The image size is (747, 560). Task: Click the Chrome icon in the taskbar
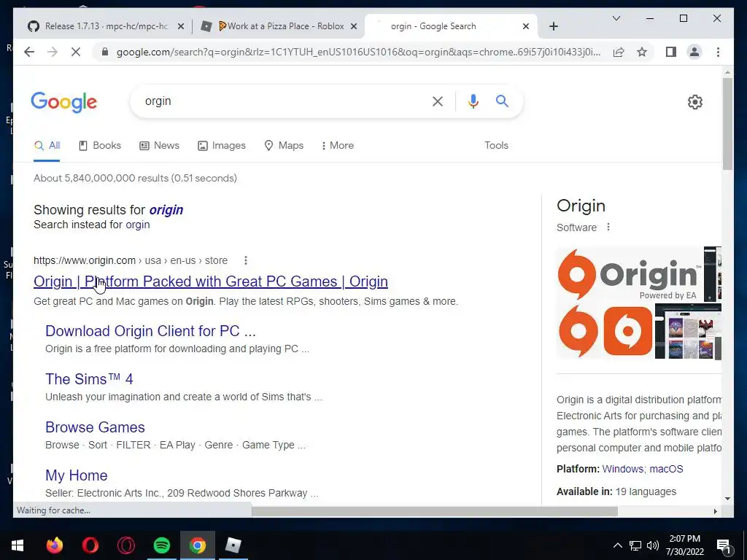coord(197,545)
